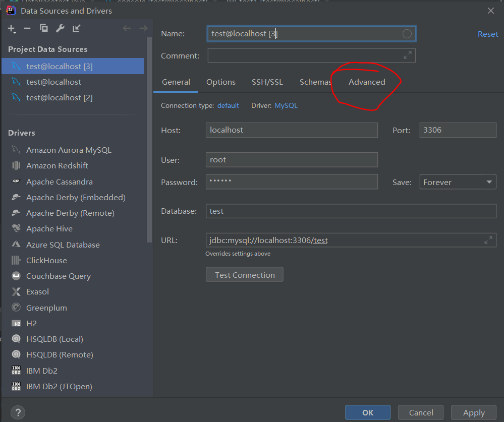Click inside the Host input field
Screen dimensions: 504x422
tap(292, 130)
